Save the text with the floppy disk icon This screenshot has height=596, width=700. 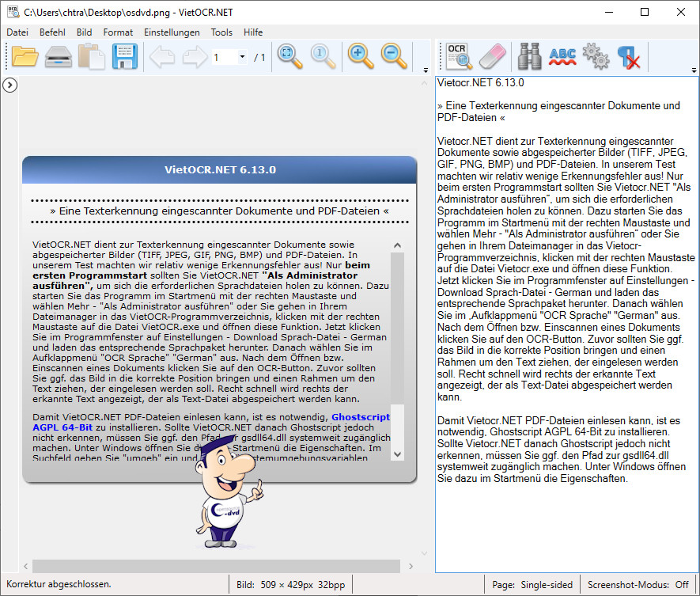(126, 56)
